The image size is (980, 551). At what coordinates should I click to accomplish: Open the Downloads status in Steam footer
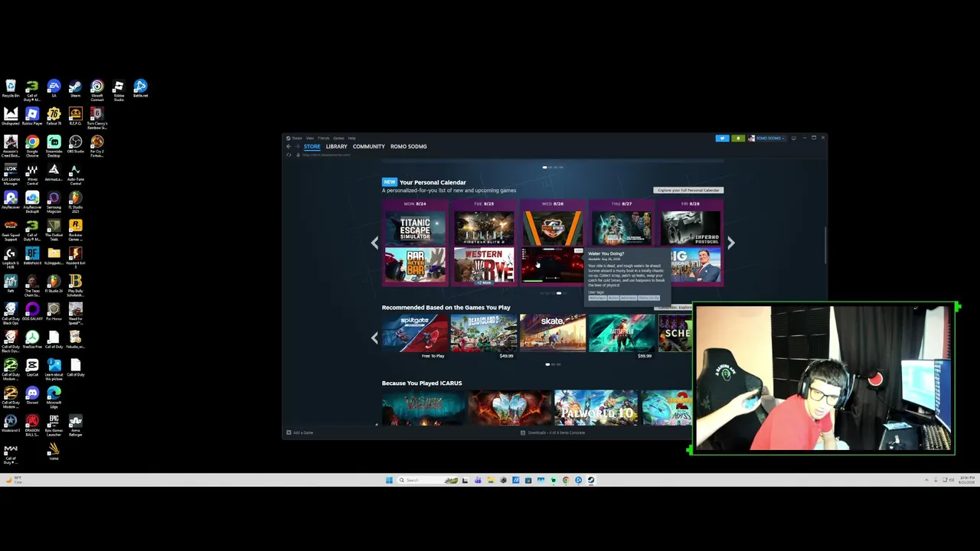553,432
